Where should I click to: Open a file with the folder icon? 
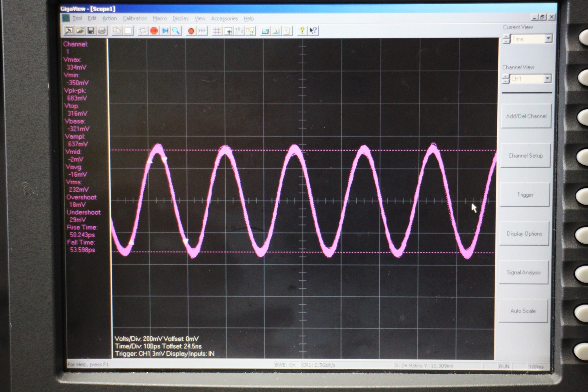coord(80,31)
